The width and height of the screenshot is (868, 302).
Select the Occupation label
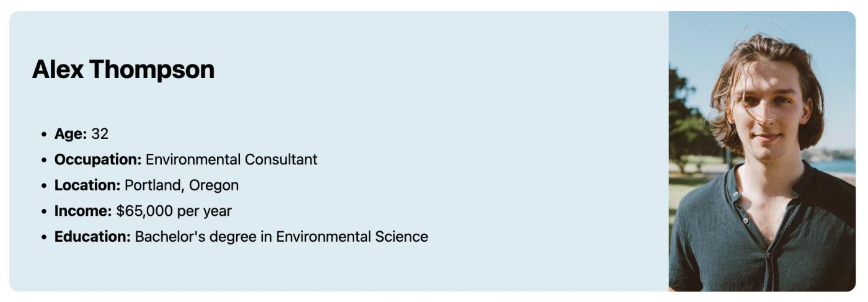(98, 159)
